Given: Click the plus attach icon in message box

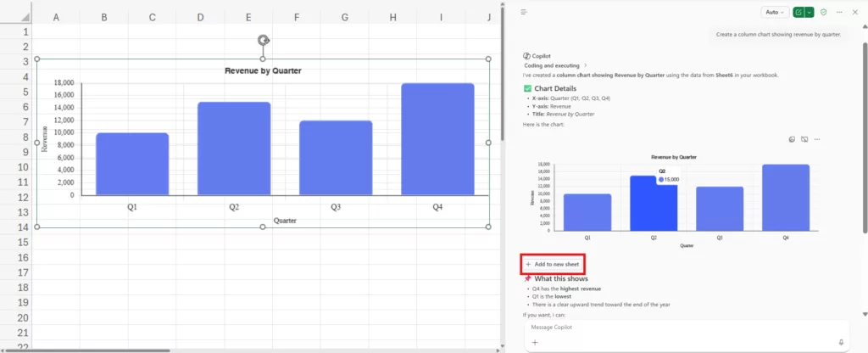Looking at the screenshot, I should click(x=535, y=343).
